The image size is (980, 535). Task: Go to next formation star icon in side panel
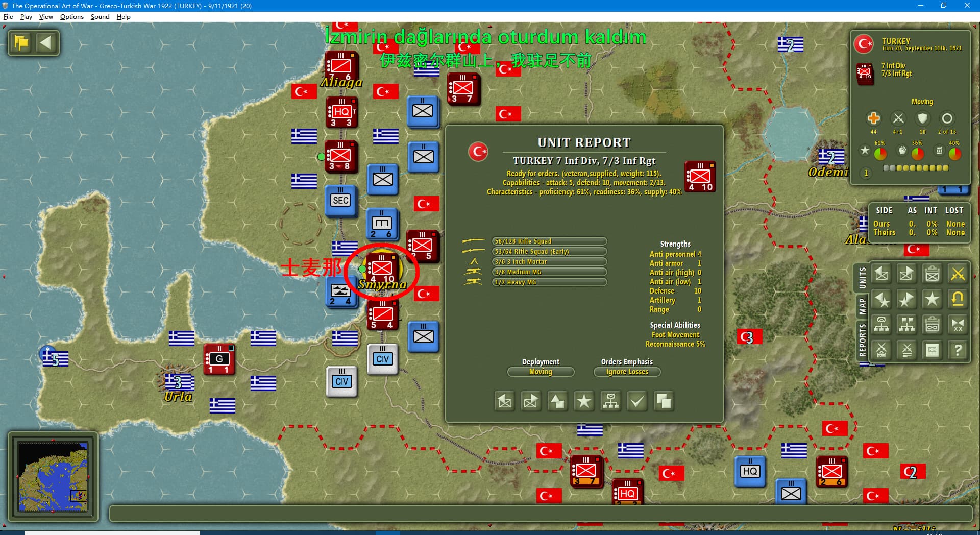coord(907,299)
